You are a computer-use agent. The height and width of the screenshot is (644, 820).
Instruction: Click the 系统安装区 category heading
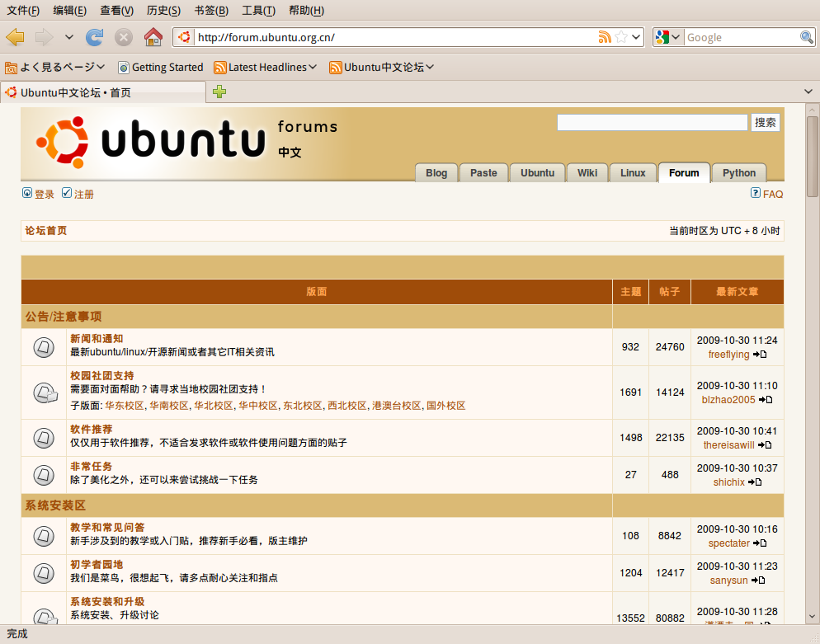coord(55,505)
